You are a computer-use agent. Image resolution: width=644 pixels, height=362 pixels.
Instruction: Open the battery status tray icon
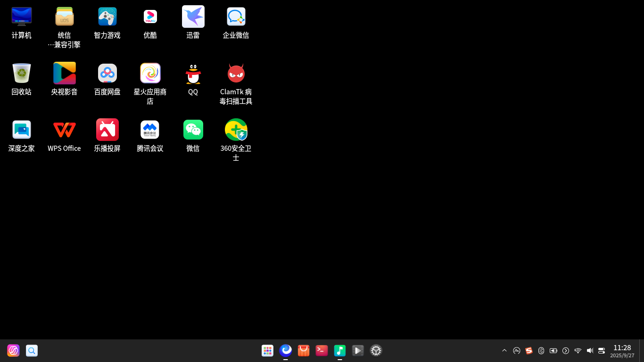[x=553, y=351]
